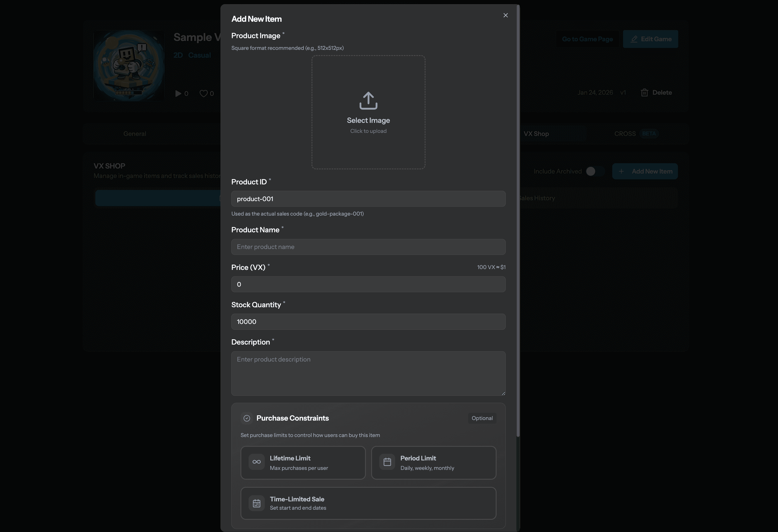Click the Product Name input field

coord(368,247)
